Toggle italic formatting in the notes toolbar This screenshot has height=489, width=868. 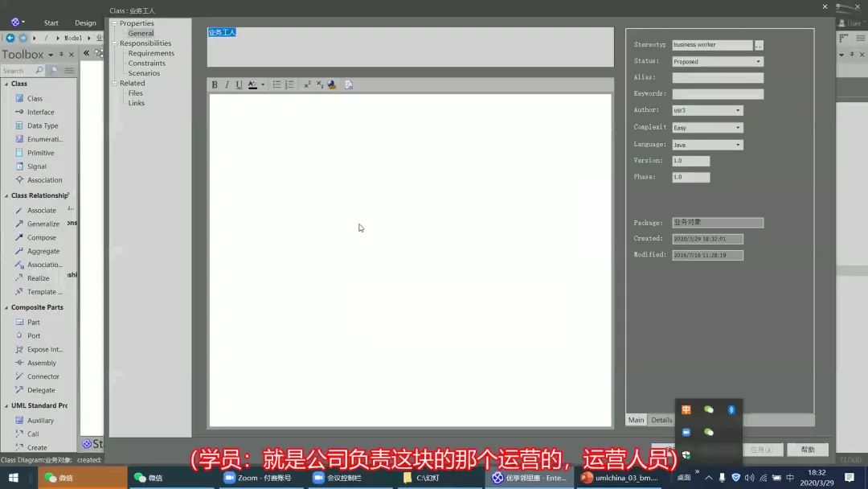click(x=227, y=84)
